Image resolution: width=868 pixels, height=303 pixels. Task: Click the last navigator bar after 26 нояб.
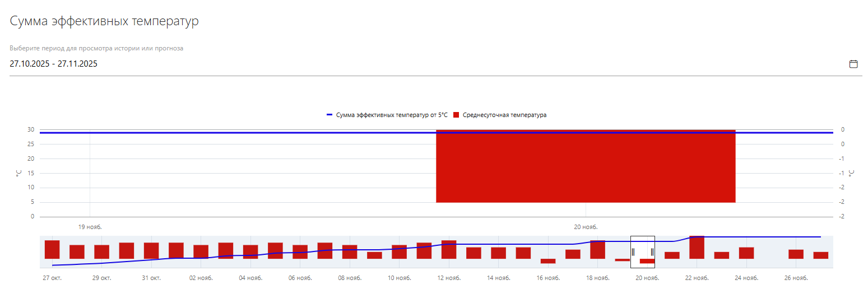(x=820, y=255)
